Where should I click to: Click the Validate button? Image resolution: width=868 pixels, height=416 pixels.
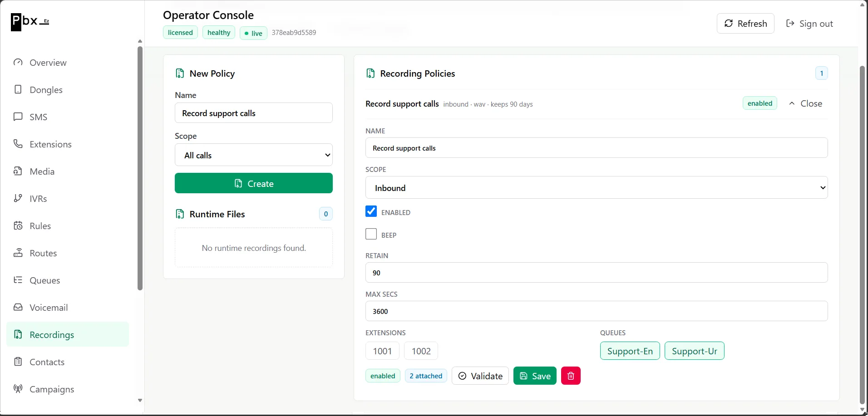(480, 376)
